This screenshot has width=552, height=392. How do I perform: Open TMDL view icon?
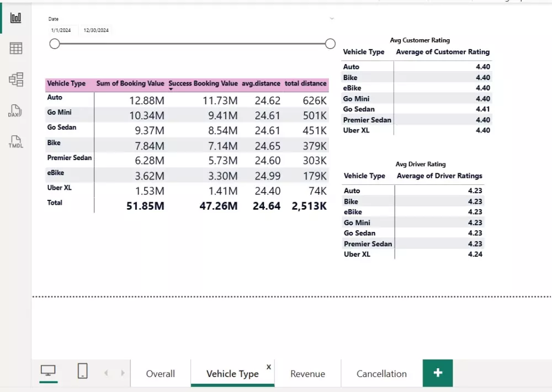[15, 142]
